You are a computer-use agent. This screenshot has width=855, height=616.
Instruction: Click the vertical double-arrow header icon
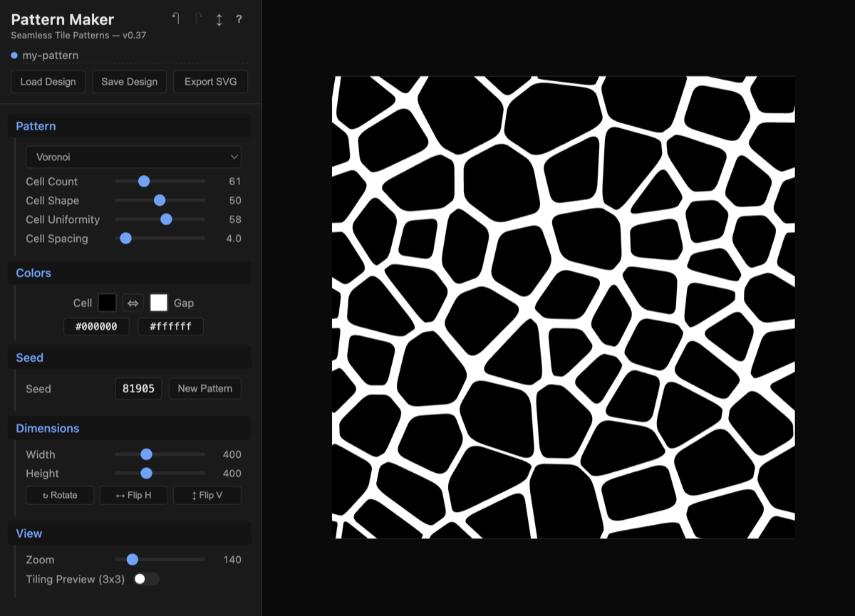point(219,19)
